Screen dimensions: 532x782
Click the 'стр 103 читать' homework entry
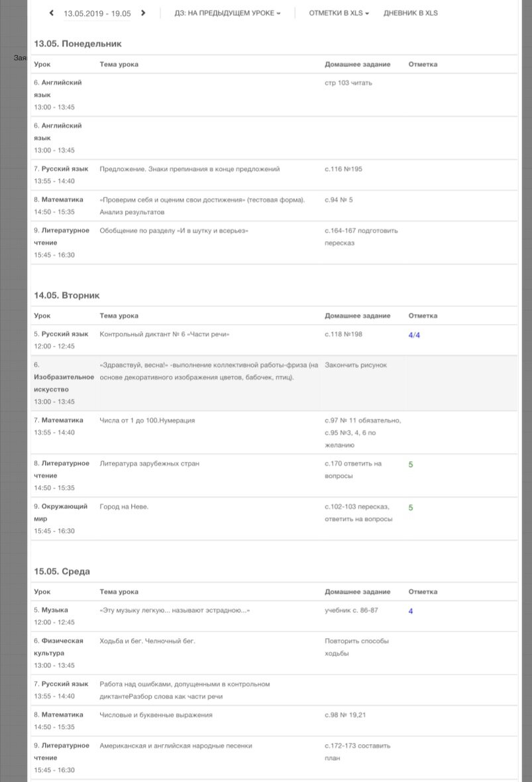[348, 83]
